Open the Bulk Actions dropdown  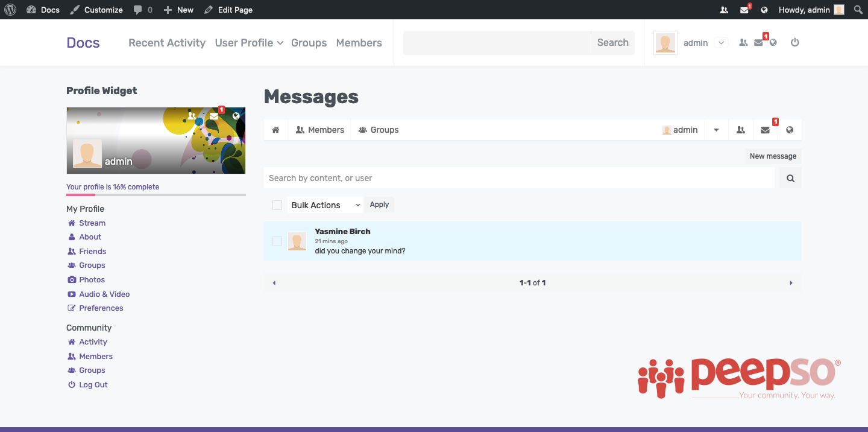(325, 205)
